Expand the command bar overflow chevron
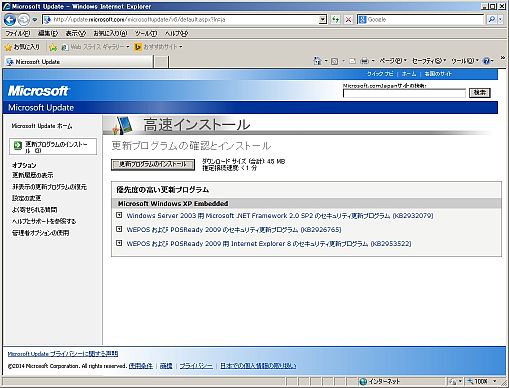 tap(503, 58)
